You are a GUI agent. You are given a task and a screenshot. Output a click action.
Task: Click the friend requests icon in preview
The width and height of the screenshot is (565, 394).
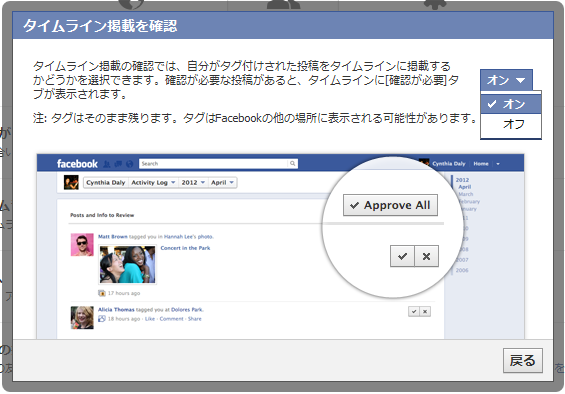click(107, 164)
